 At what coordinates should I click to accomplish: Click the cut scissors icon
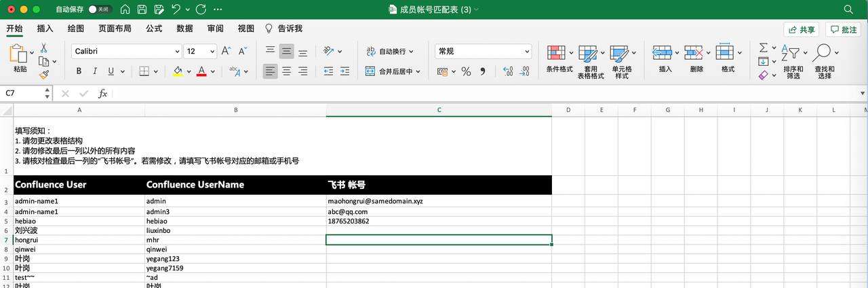point(44,48)
